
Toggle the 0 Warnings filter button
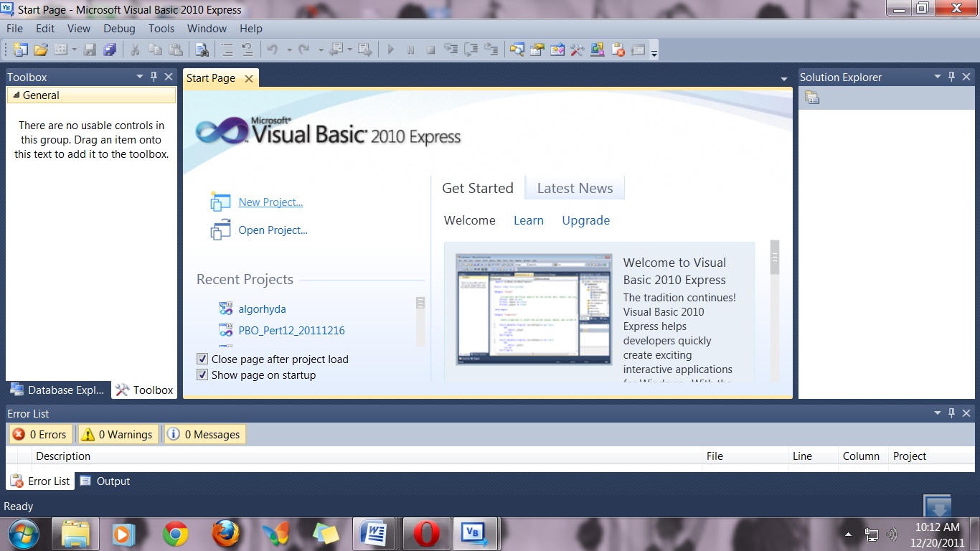(x=118, y=434)
